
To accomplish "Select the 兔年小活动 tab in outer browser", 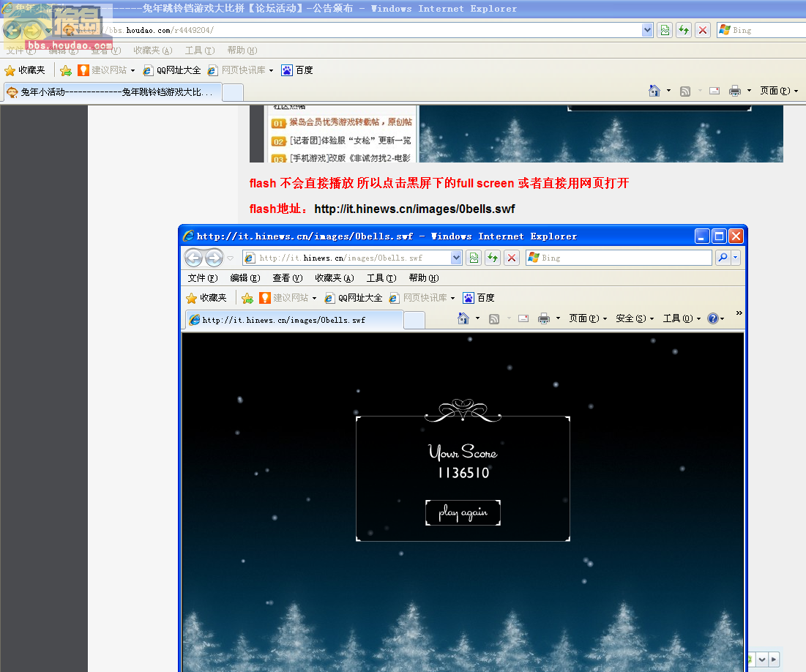I will pos(113,92).
